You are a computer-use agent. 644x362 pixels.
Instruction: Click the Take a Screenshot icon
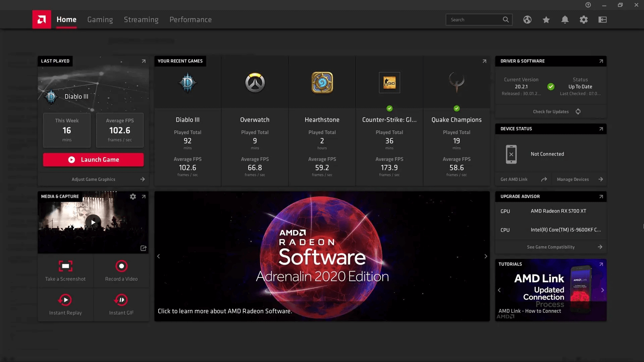65,266
